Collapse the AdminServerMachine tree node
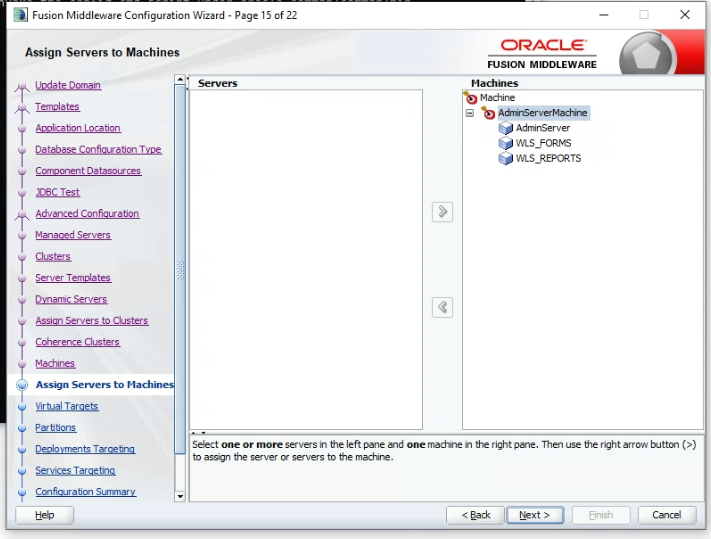This screenshot has width=711, height=539. (470, 113)
